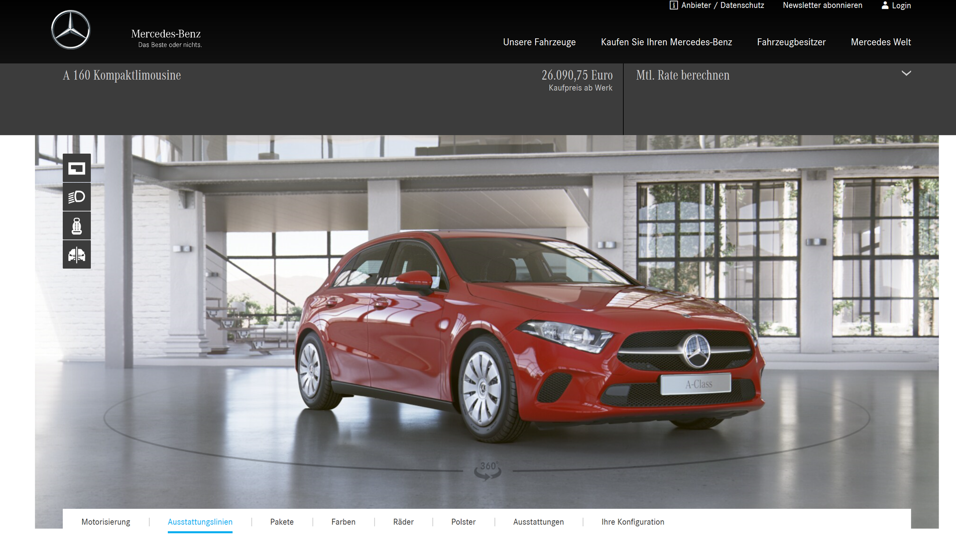Switch to the Motorisierung tab
956x560 pixels.
106,522
